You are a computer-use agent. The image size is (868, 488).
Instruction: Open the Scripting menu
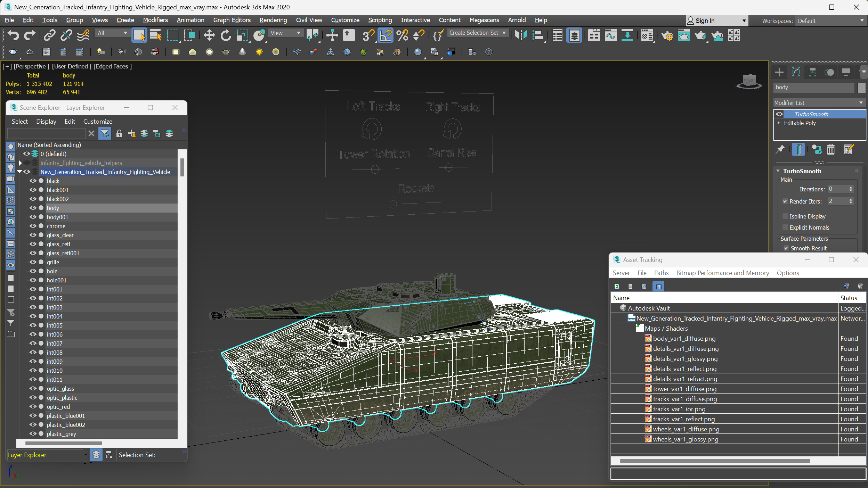pyautogui.click(x=380, y=20)
